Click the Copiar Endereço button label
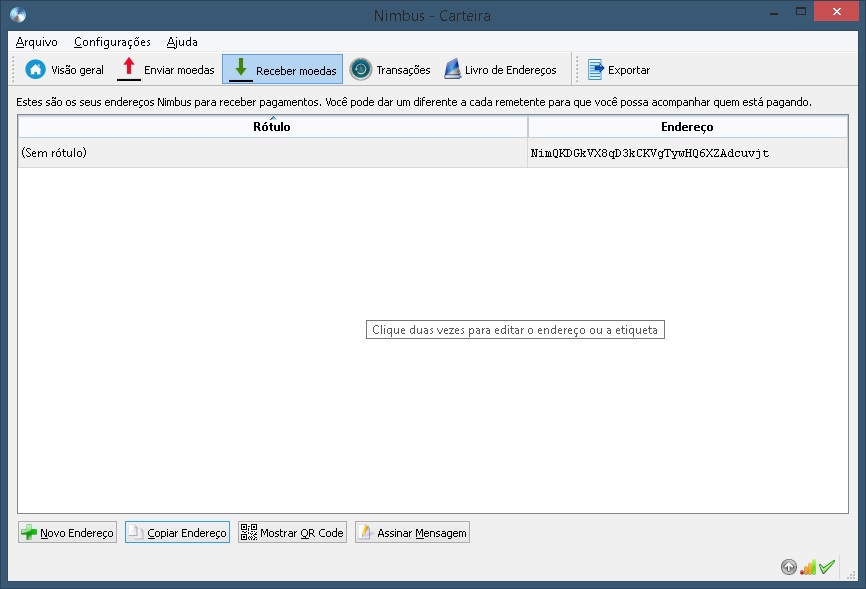Screen dimensions: 866x589 pos(187,533)
